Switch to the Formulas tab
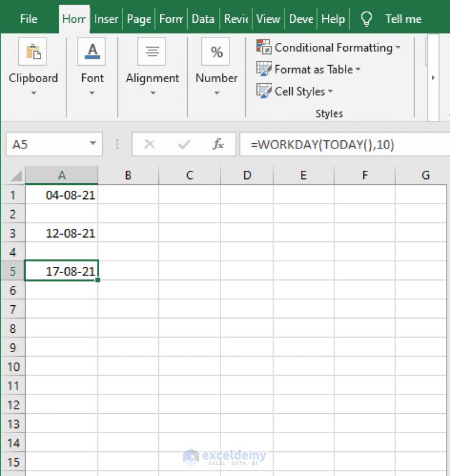This screenshot has width=450, height=476. (x=171, y=19)
